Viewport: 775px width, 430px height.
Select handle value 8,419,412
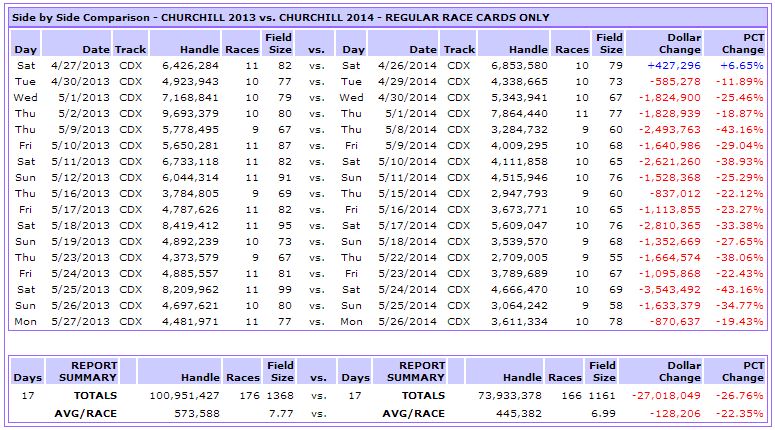pyautogui.click(x=190, y=225)
